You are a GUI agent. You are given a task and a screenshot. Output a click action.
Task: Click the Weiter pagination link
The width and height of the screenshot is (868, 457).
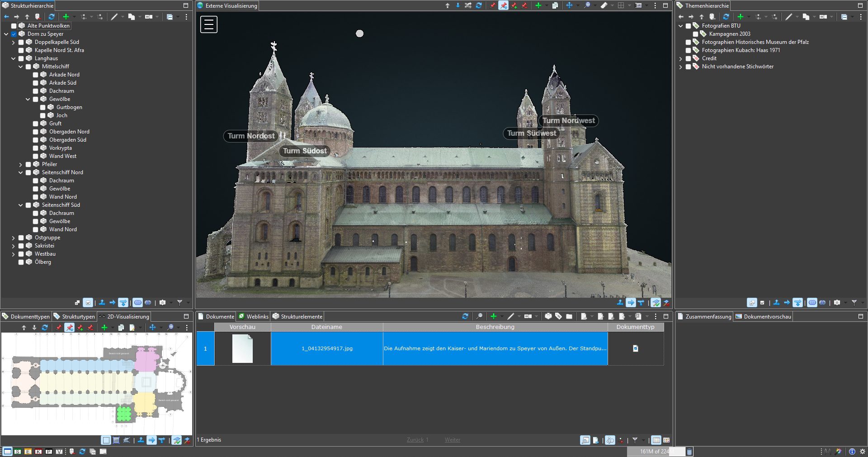452,440
